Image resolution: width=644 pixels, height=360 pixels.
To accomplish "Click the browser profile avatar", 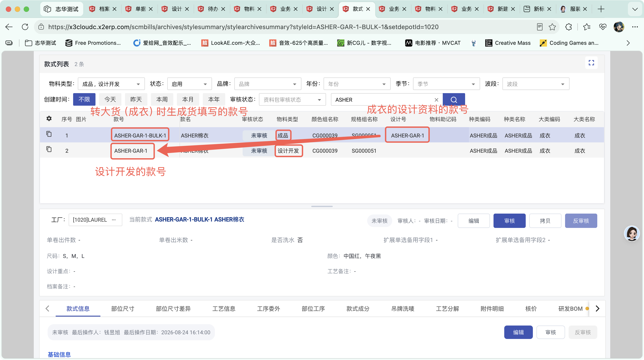I will [x=619, y=27].
